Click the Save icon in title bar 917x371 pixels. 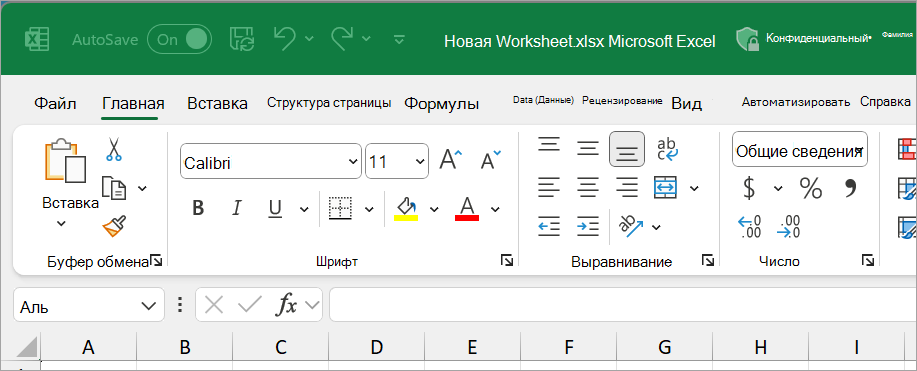(241, 39)
